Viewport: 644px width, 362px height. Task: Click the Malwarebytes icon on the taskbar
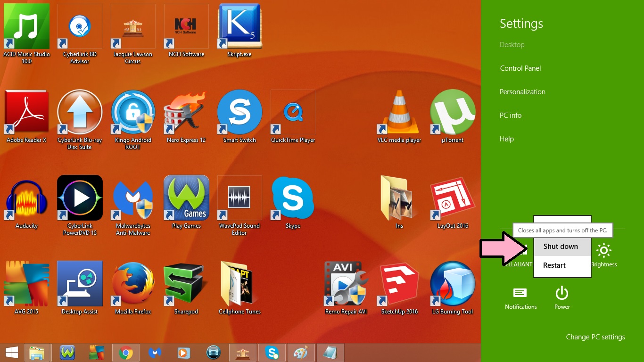(155, 353)
